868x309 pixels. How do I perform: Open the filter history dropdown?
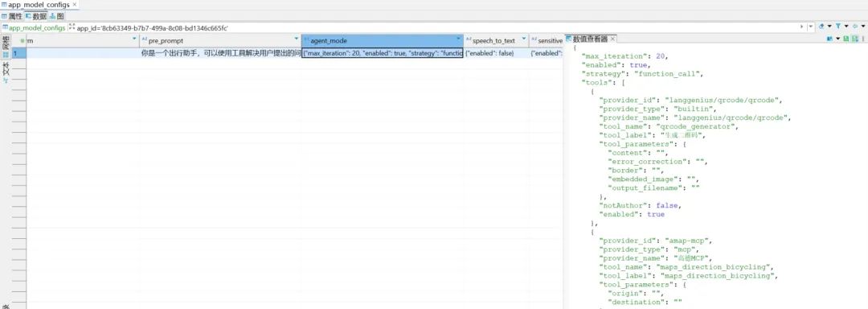pyautogui.click(x=810, y=27)
